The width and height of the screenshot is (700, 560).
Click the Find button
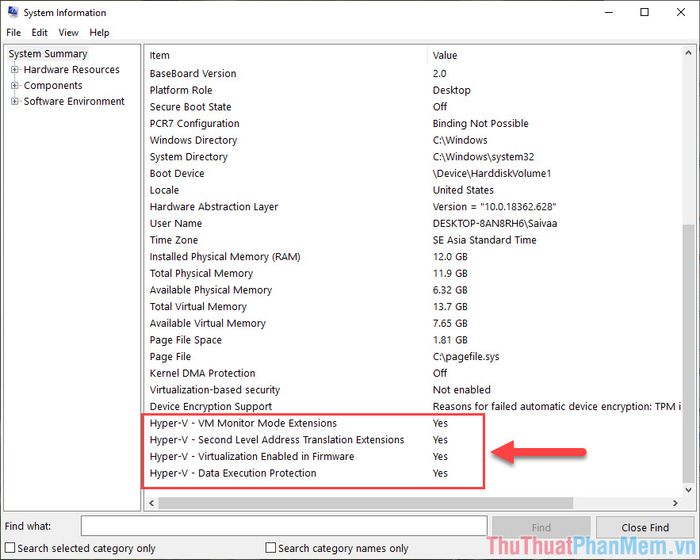pyautogui.click(x=541, y=527)
